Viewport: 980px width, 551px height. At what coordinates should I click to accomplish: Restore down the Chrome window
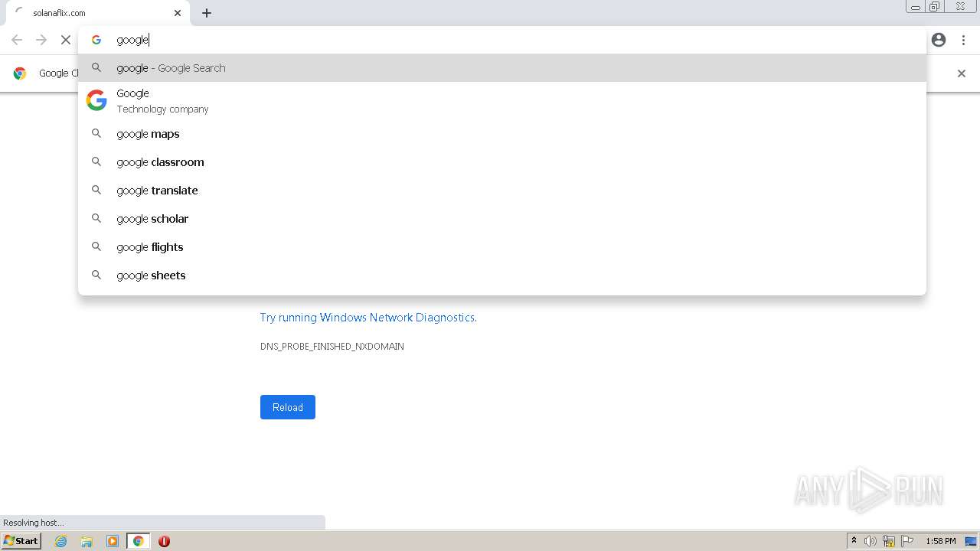point(935,7)
